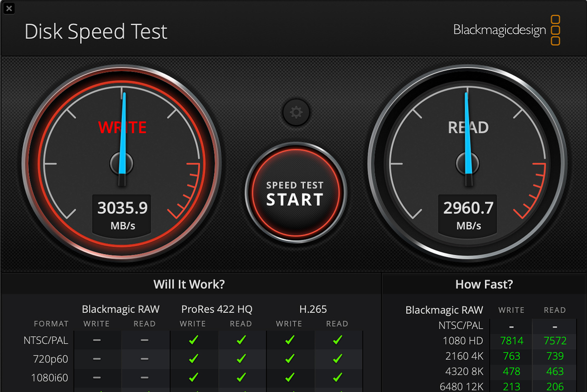This screenshot has height=392, width=587.
Task: Click Blackmagic RAW write dash for 720p60
Action: [x=97, y=359]
